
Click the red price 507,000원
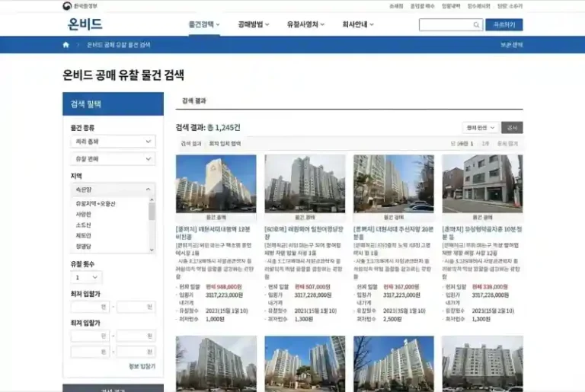point(312,287)
